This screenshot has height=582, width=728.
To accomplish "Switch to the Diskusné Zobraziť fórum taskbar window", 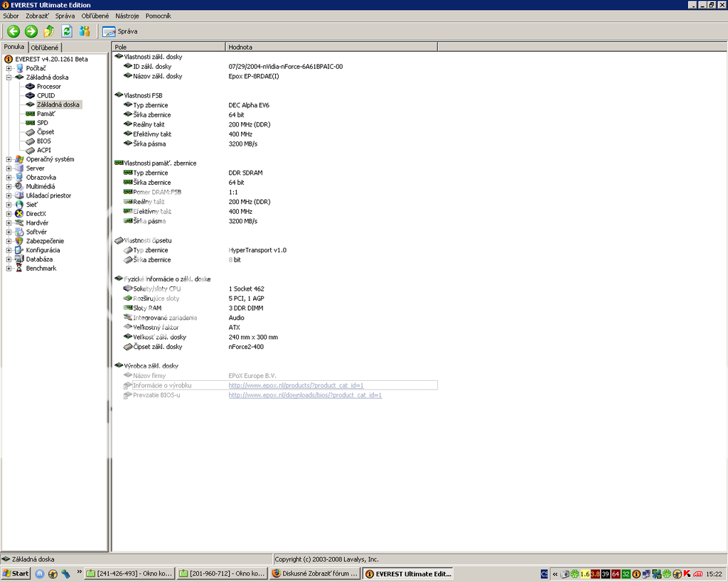I will (315, 573).
